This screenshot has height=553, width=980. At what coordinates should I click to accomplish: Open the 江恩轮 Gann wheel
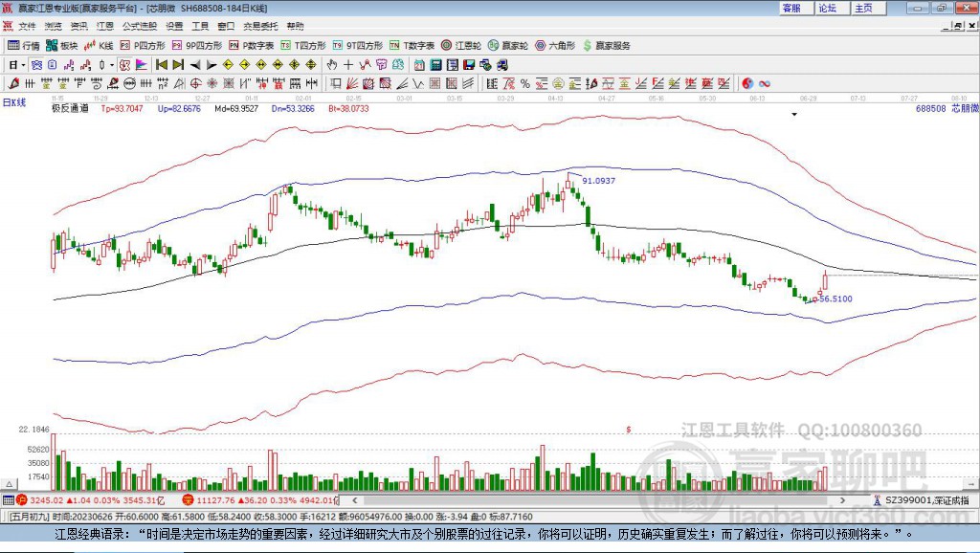(461, 46)
